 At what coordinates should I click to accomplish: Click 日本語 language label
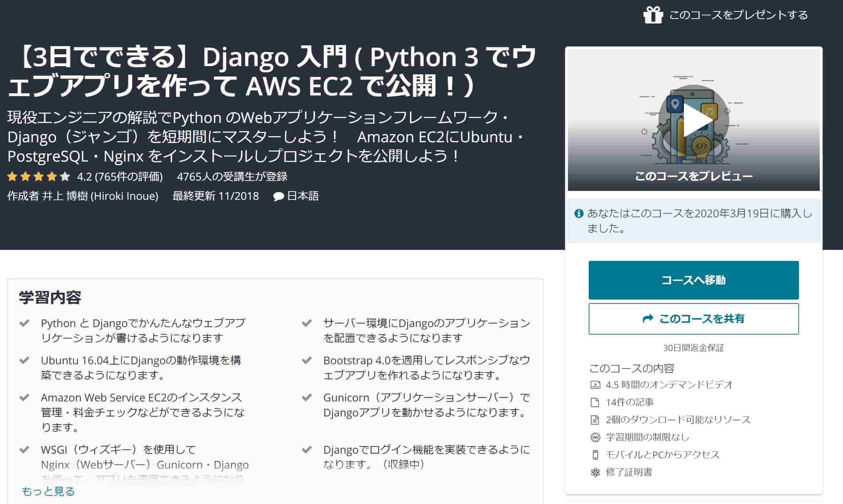[x=303, y=196]
